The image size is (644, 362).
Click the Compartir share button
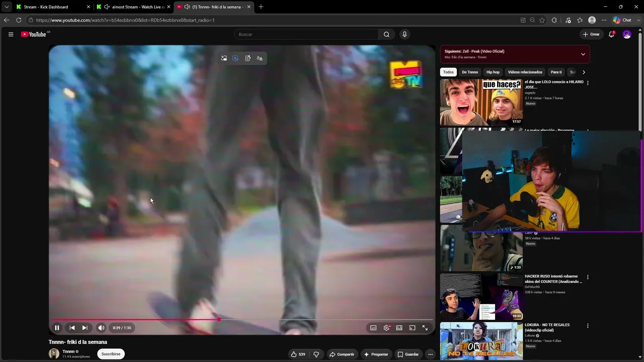click(x=342, y=354)
